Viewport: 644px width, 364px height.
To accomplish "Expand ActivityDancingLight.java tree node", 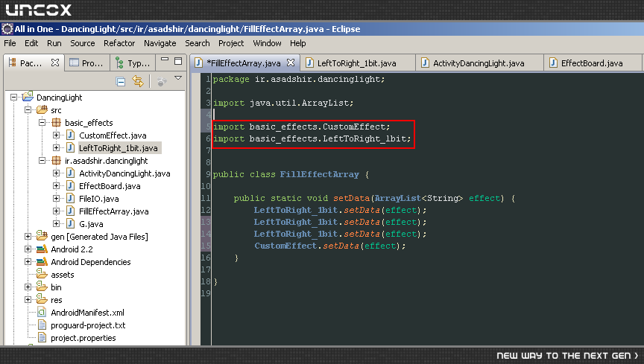I will click(56, 173).
